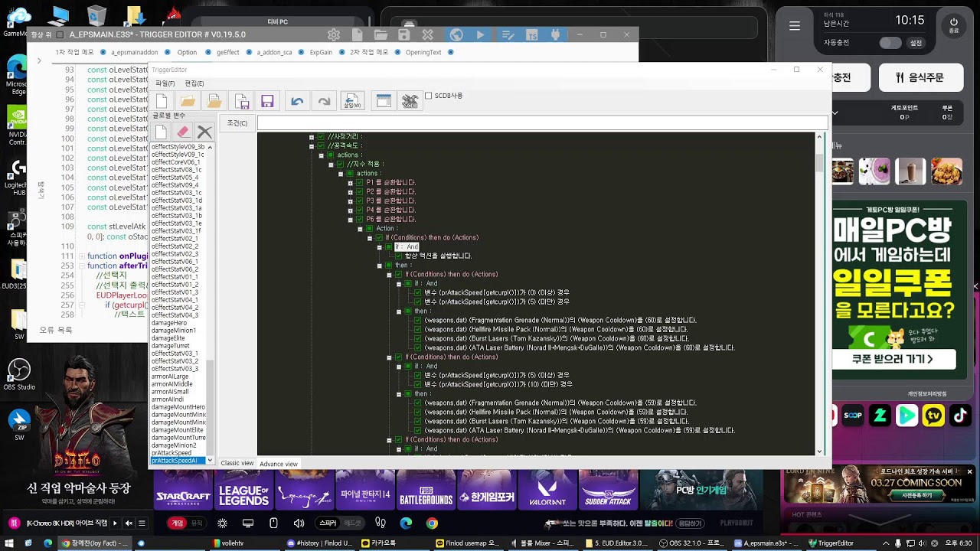Click the brightness sun icon in launcher bar
Screen dimensions: 980x551
[x=222, y=523]
